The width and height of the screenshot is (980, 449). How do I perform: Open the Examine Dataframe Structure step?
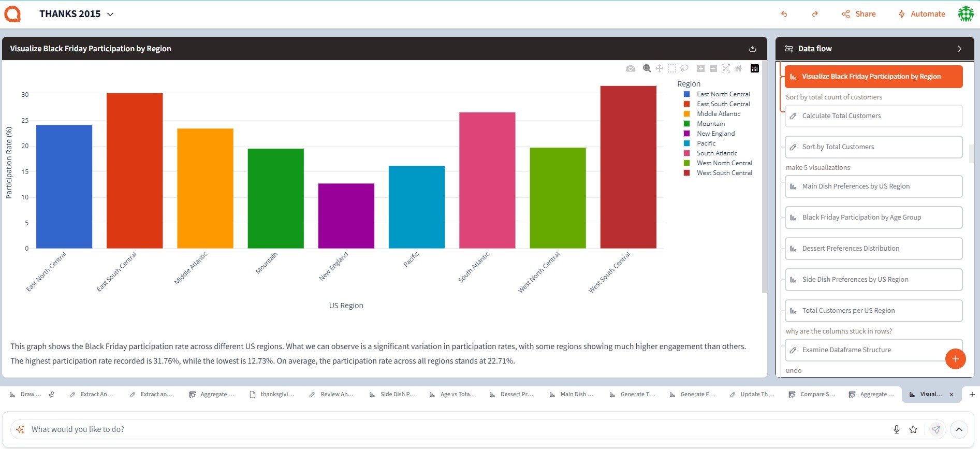[x=873, y=350]
